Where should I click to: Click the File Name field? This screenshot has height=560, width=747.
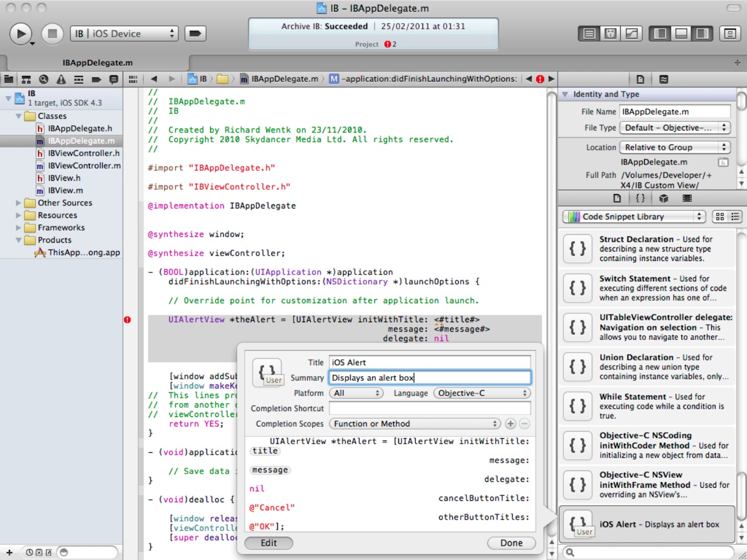pos(675,112)
